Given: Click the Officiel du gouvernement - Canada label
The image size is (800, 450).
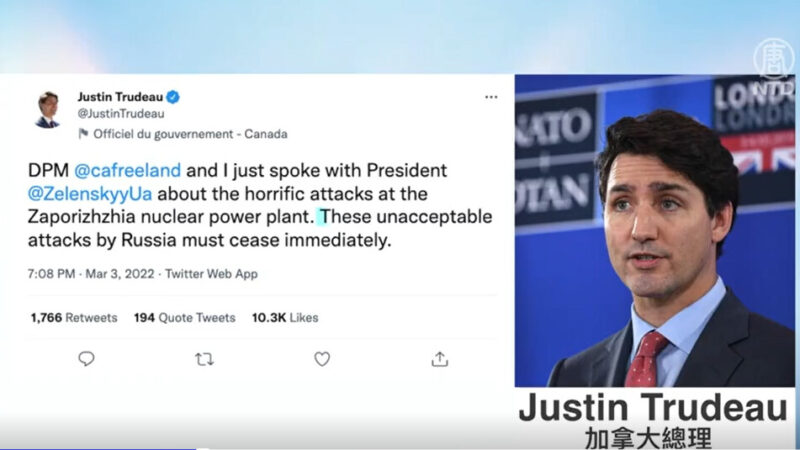Looking at the screenshot, I should [x=190, y=134].
